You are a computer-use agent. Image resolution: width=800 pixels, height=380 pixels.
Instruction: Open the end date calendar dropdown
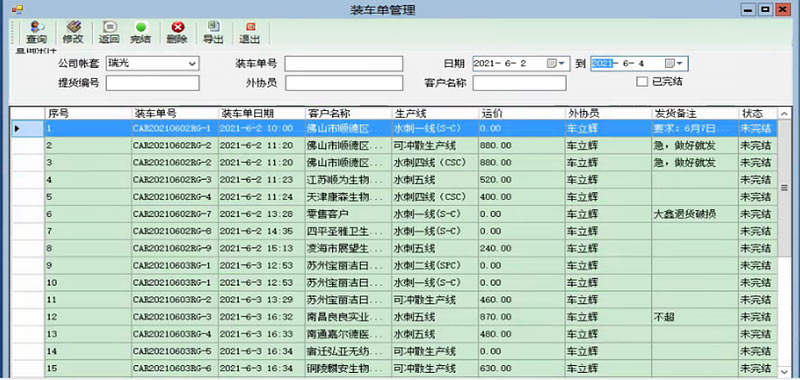(676, 64)
